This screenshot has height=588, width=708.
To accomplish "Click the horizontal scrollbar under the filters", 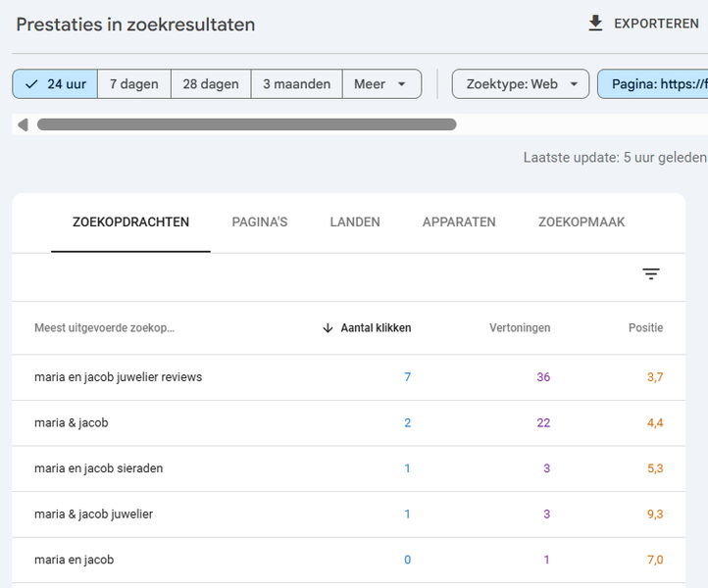I will 246,124.
